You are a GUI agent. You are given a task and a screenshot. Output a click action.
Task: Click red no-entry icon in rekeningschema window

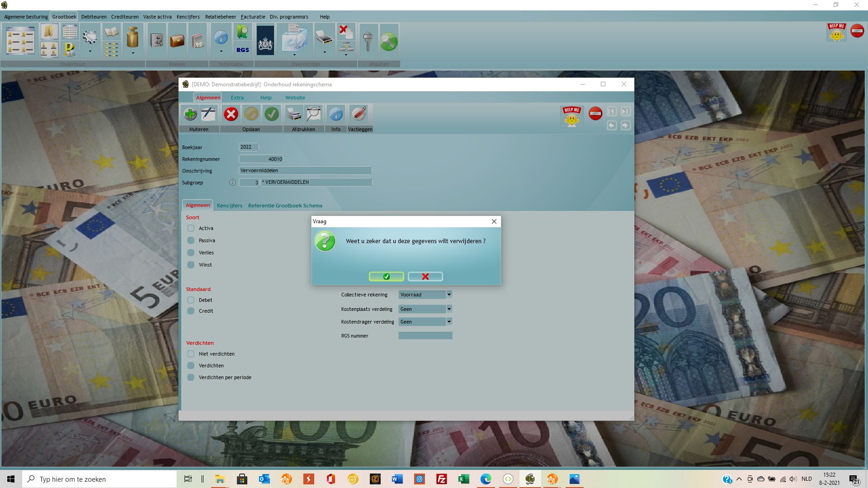595,113
